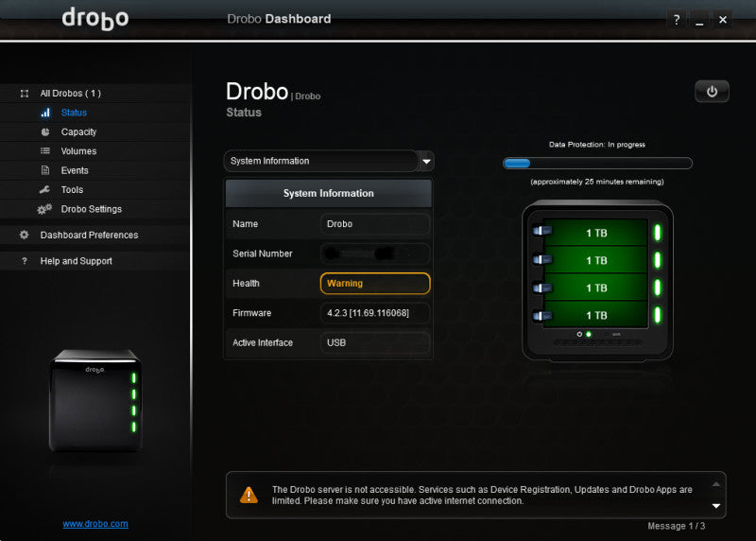Click the Volumes list icon
The width and height of the screenshot is (756, 541).
point(45,150)
